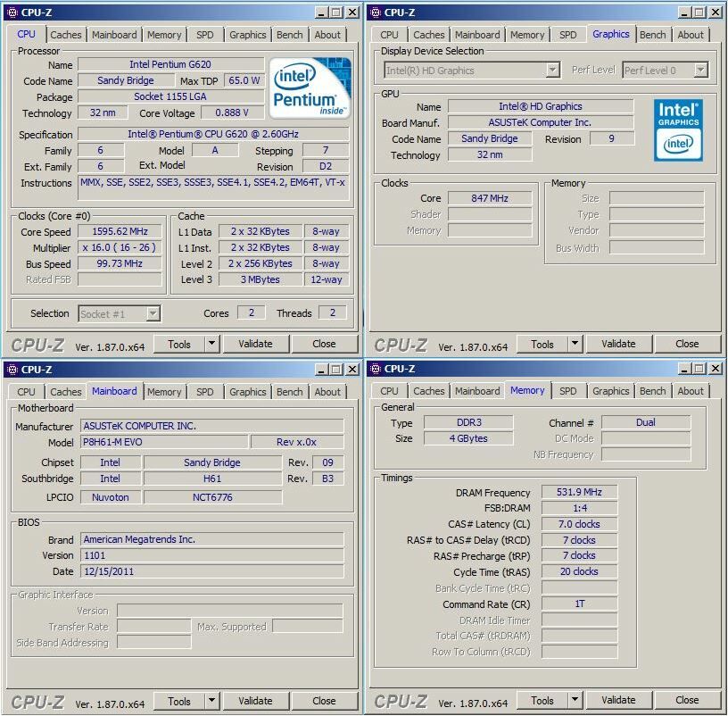728x716 pixels.
Task: Open the Tools arrow menu in the CPU window
Action: pos(211,344)
